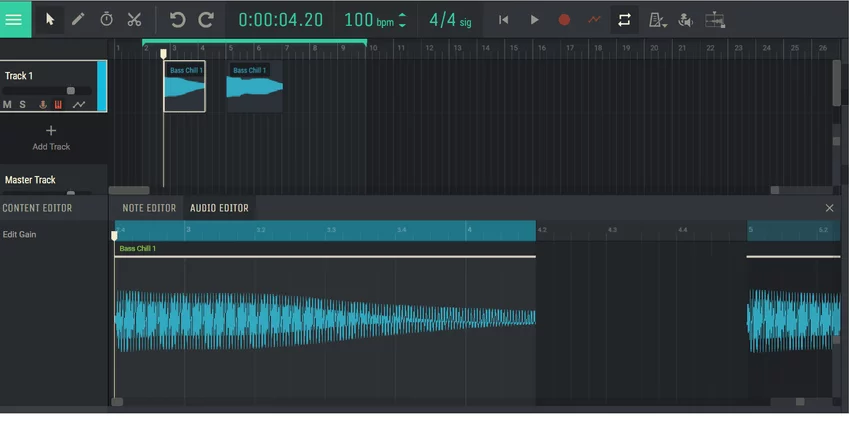
Task: Open the 4/4 time signature setting
Action: pos(450,21)
